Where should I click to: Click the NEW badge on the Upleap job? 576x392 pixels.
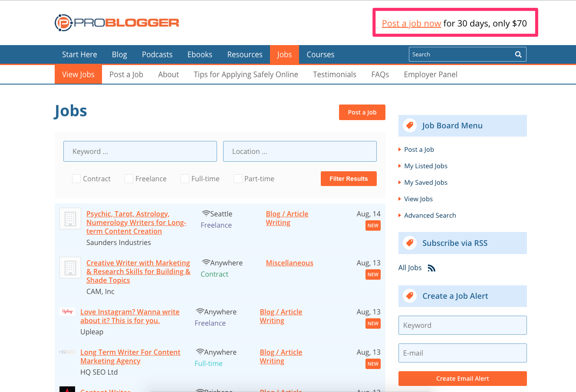(x=373, y=323)
